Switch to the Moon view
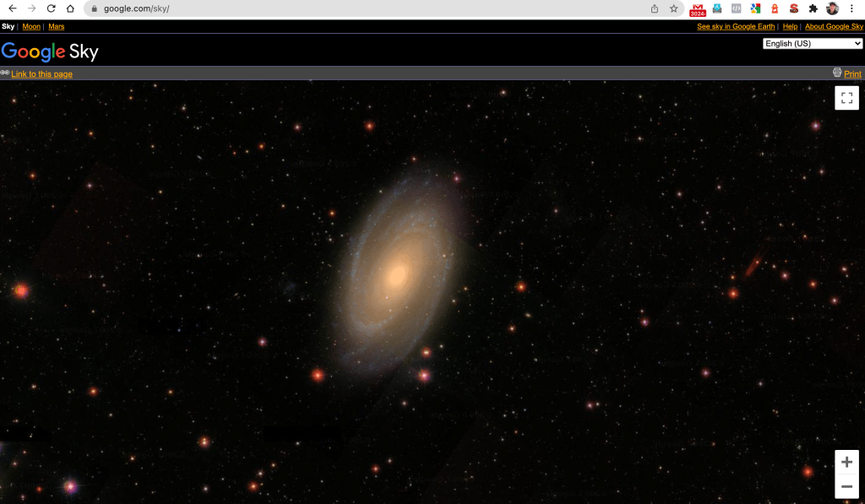865x504 pixels. (x=31, y=27)
